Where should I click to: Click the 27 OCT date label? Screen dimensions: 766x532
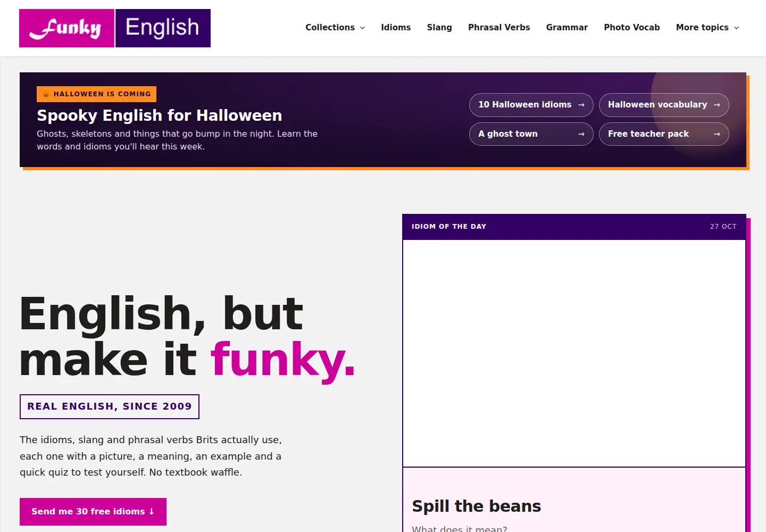723,227
